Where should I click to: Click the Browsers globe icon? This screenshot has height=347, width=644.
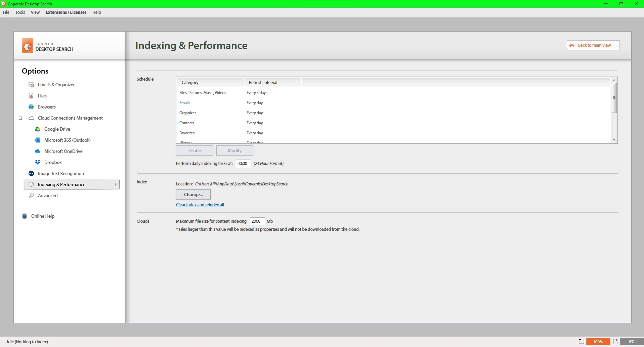[x=31, y=107]
